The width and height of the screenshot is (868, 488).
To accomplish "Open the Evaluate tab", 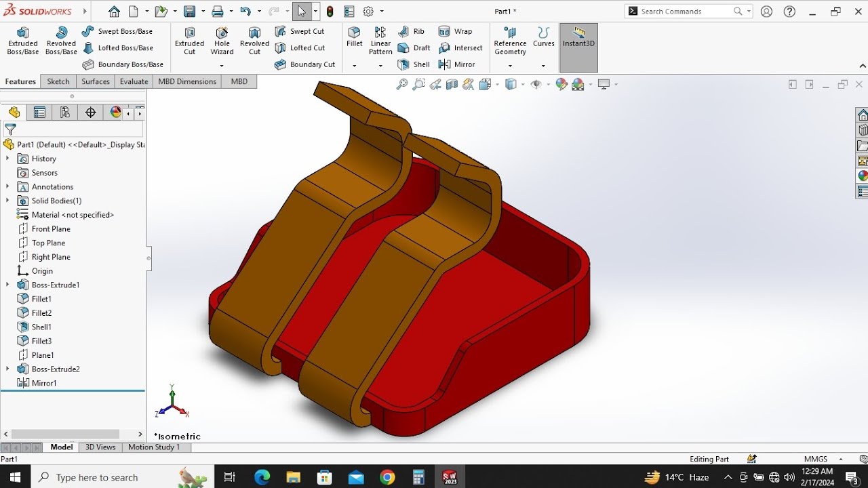I will click(134, 81).
